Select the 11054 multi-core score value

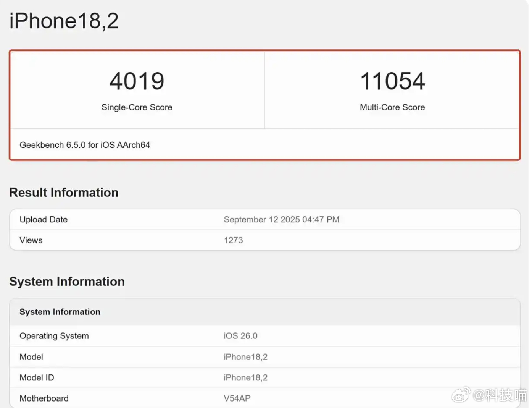pos(392,81)
